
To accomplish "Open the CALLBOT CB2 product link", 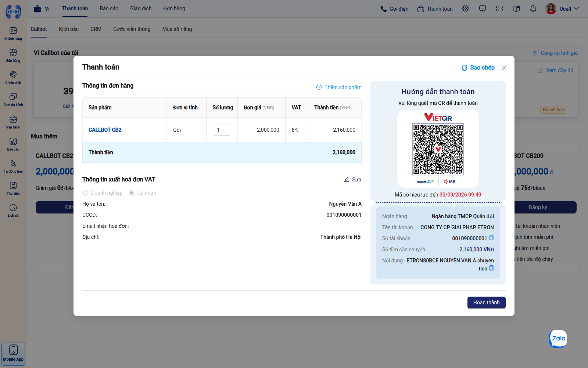I will [105, 130].
